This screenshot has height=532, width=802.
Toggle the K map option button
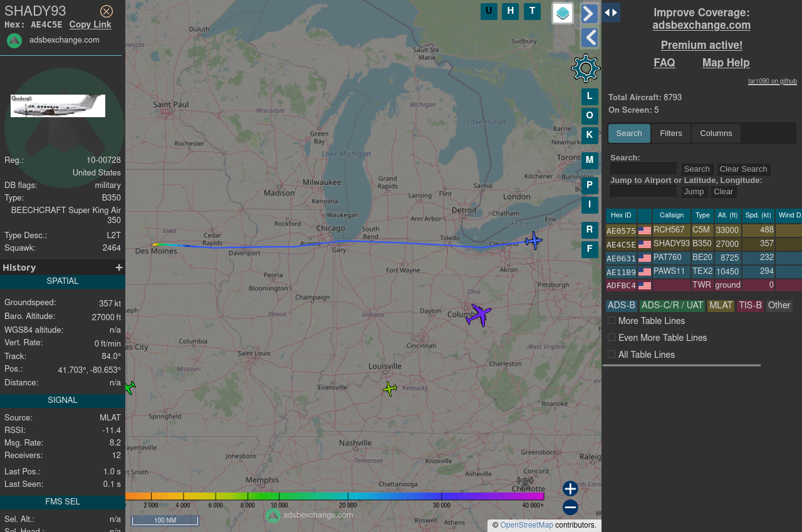pyautogui.click(x=590, y=135)
